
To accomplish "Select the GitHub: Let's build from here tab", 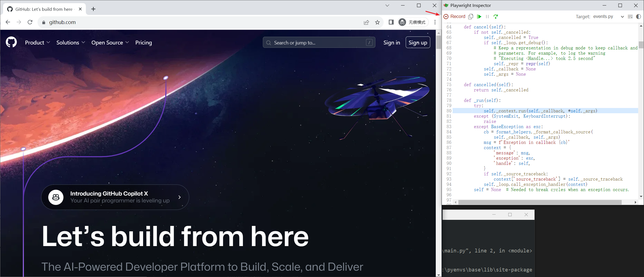I will [44, 9].
